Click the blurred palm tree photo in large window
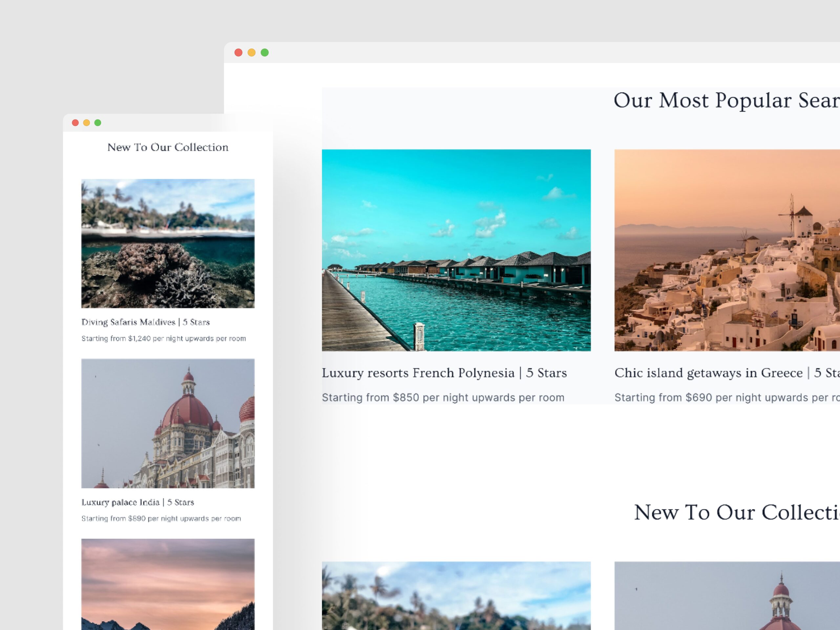 [x=456, y=596]
